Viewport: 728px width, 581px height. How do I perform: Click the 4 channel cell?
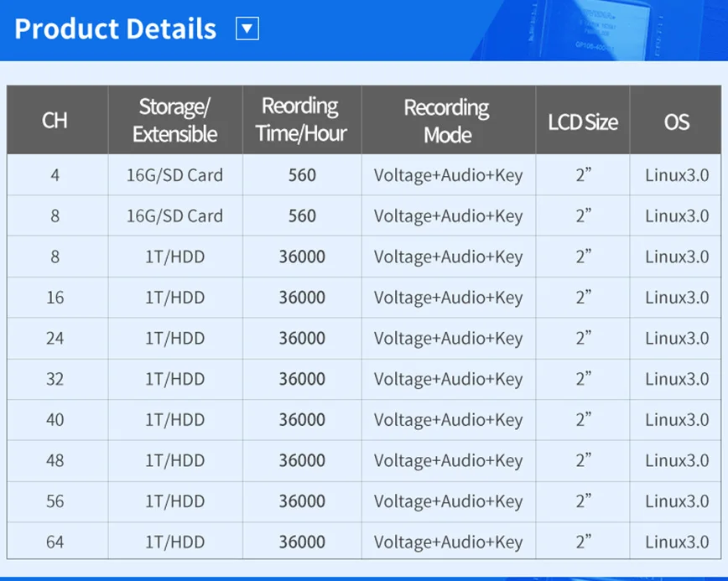click(55, 175)
